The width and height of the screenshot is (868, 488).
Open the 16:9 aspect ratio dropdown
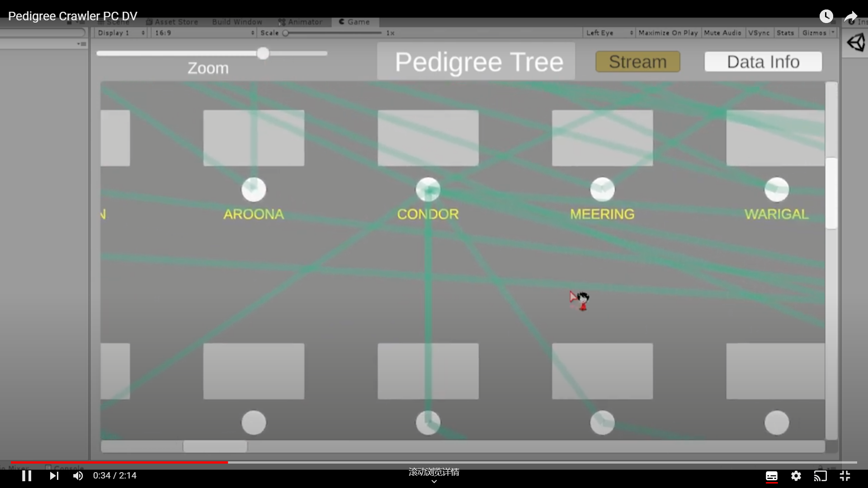[204, 33]
